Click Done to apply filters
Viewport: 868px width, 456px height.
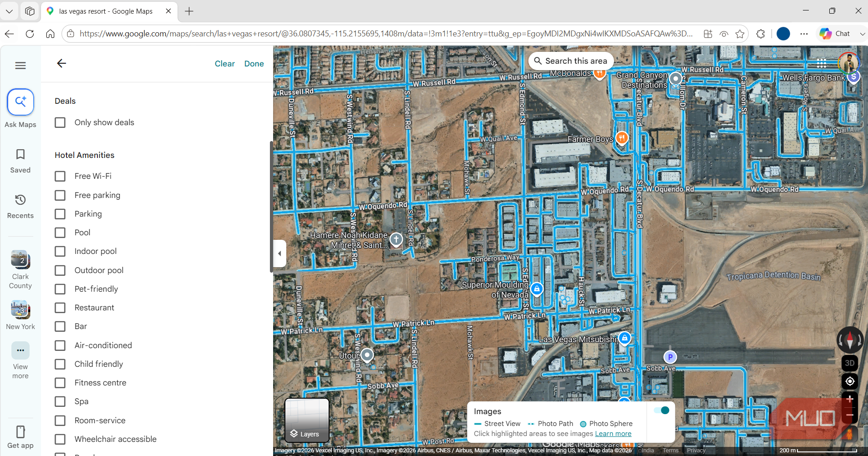[x=254, y=64]
